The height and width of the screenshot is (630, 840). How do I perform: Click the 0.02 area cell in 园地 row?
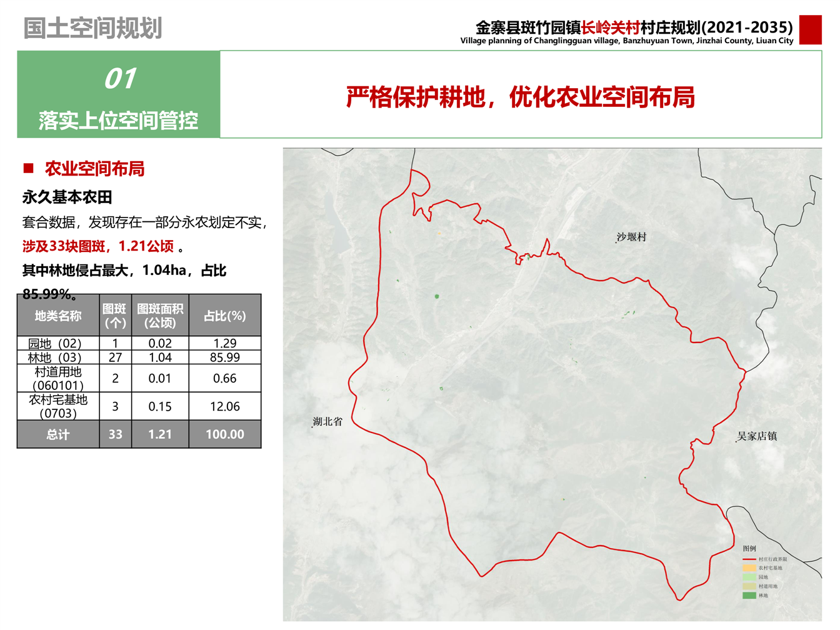tap(160, 343)
